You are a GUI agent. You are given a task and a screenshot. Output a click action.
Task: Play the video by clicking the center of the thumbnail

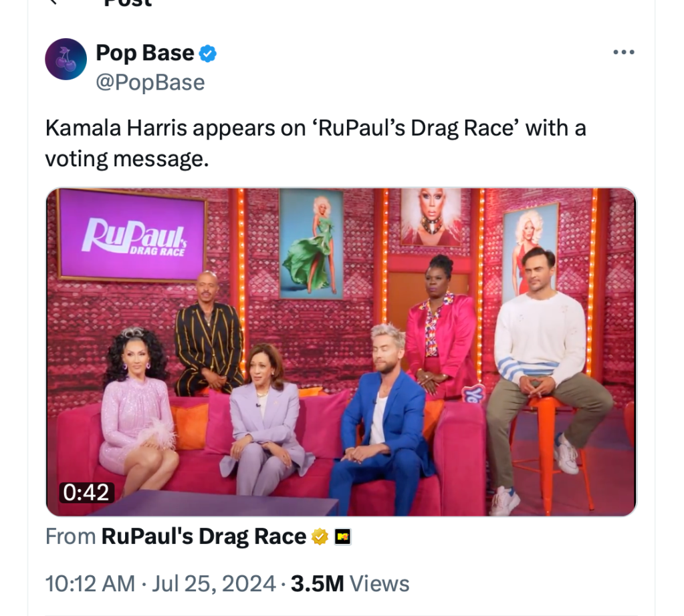(x=341, y=352)
